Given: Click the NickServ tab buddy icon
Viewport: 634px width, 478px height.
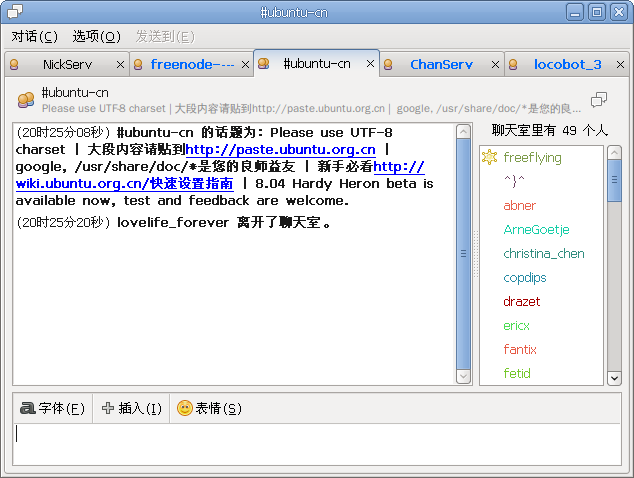Looking at the screenshot, I should pyautogui.click(x=14, y=65).
